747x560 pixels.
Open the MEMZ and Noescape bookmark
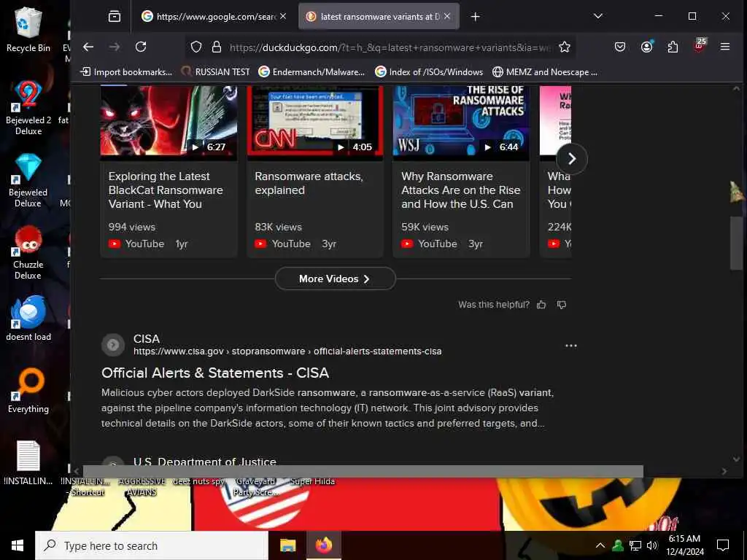point(545,72)
